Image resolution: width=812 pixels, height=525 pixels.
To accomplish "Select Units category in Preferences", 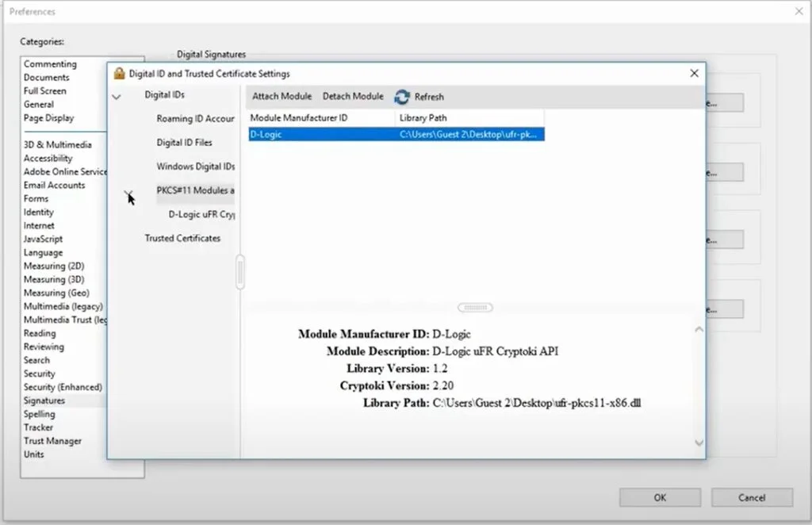I will [33, 454].
